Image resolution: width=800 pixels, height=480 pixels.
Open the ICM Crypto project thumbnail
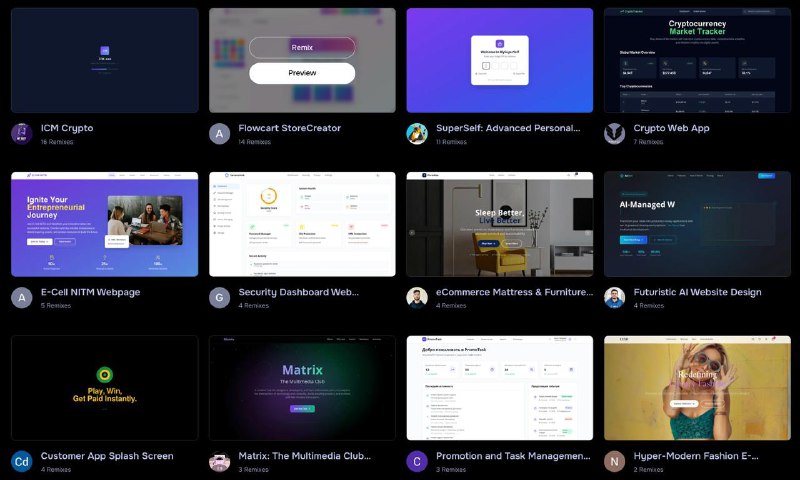105,60
